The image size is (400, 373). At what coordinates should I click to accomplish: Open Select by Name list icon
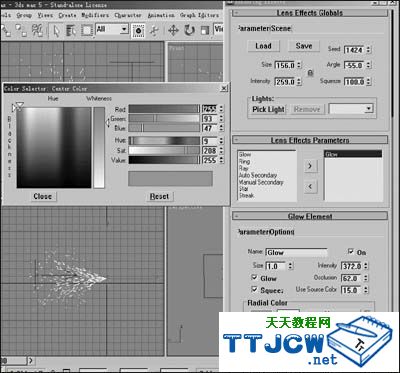[x=71, y=31]
